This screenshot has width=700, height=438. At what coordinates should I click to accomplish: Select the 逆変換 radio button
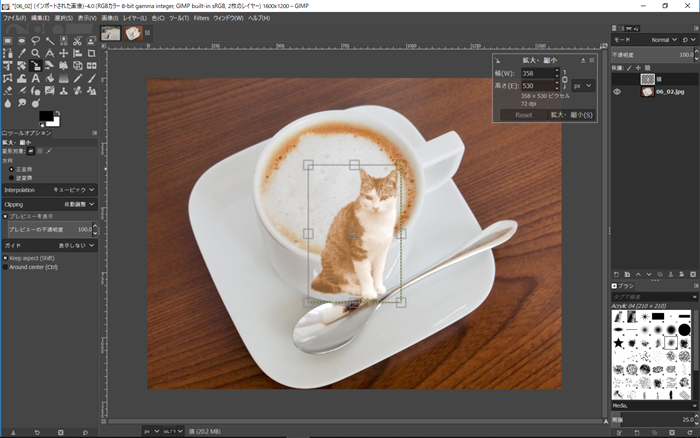[11, 177]
